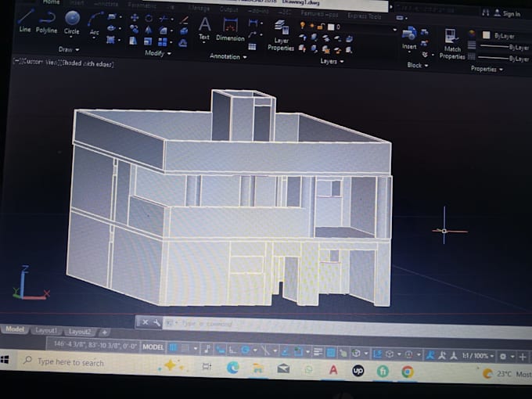Image resolution: width=532 pixels, height=399 pixels.
Task: Select the Text annotation tool
Action: coord(204,28)
